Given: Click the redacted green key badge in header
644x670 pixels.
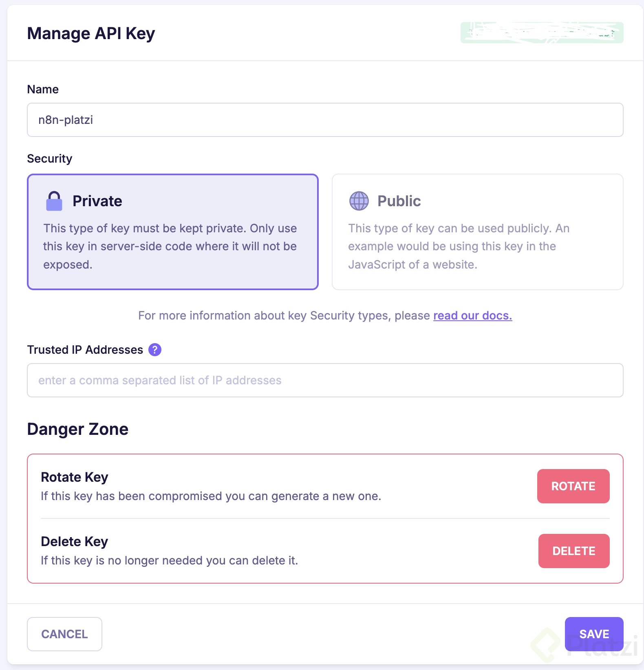Looking at the screenshot, I should point(542,33).
